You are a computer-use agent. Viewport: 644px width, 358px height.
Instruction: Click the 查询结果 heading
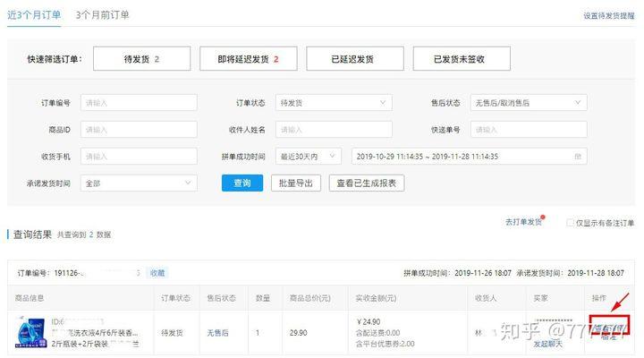tap(32, 234)
